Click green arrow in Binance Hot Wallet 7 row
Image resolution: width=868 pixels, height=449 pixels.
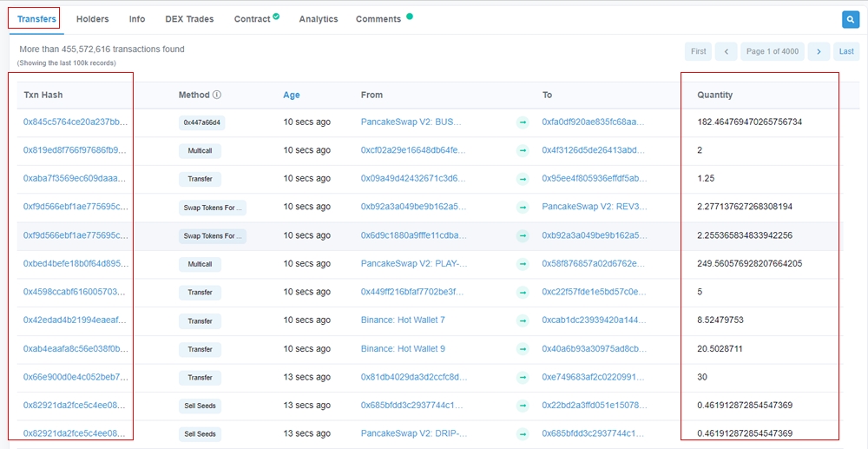point(523,320)
